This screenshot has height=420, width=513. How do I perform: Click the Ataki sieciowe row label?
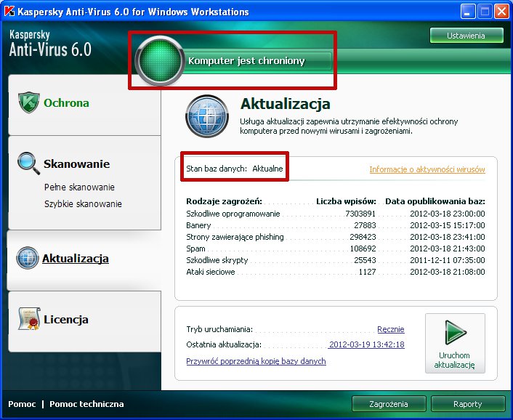point(211,272)
